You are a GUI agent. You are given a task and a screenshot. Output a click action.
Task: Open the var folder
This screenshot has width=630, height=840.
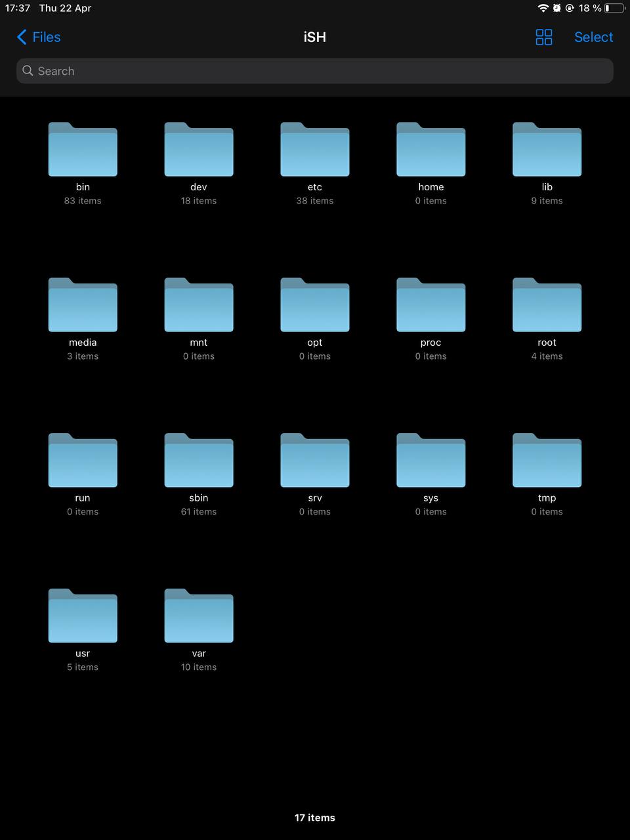tap(199, 616)
